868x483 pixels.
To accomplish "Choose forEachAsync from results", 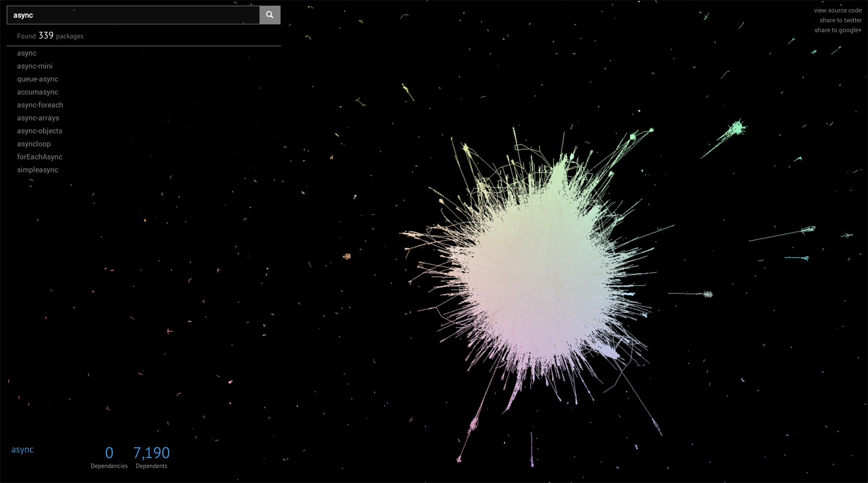I will 40,157.
